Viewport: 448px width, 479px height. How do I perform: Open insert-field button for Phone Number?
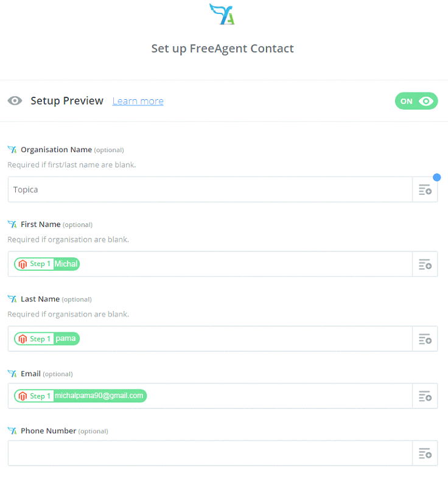pos(425,453)
